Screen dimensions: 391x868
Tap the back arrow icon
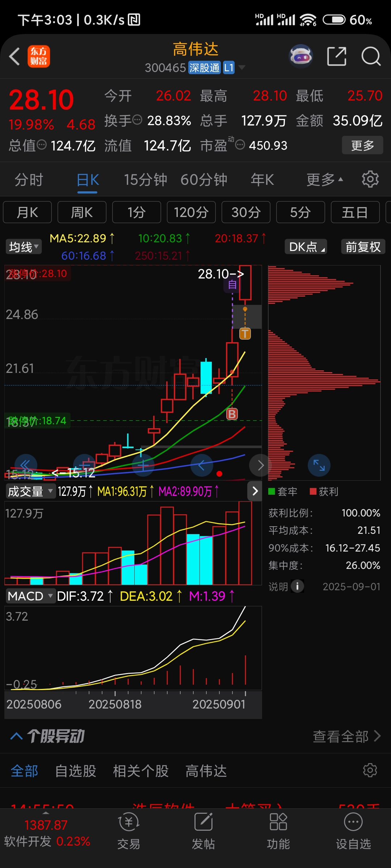pyautogui.click(x=14, y=57)
